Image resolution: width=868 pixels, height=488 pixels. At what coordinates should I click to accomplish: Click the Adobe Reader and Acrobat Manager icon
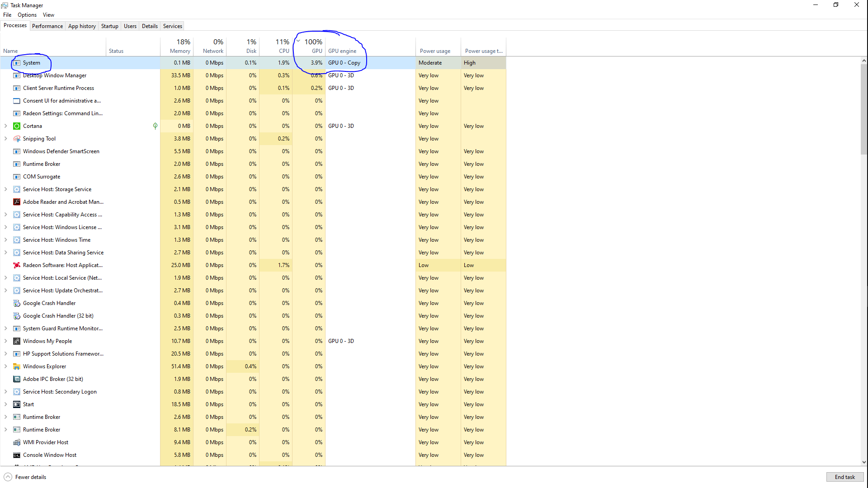coord(17,202)
